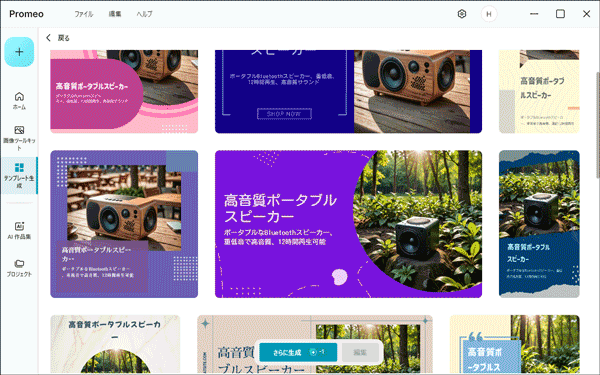This screenshot has width=600, height=375.
Task: Click the back chevron arrow
Action: point(48,38)
